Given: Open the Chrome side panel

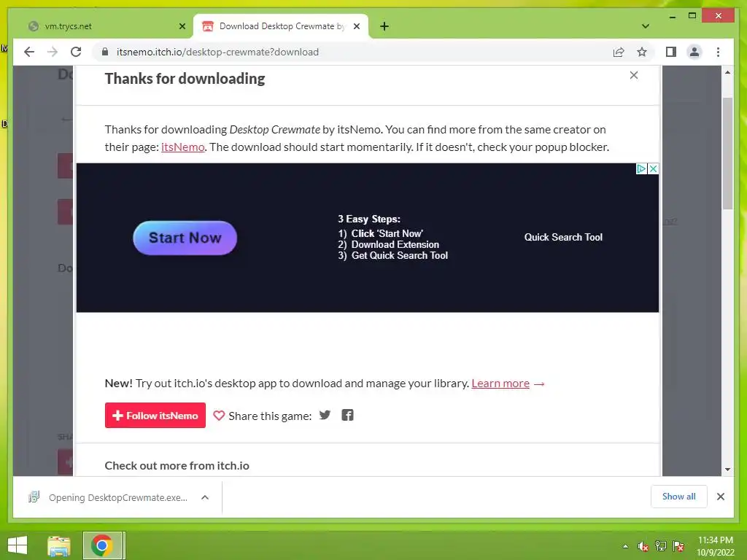Looking at the screenshot, I should click(x=671, y=52).
